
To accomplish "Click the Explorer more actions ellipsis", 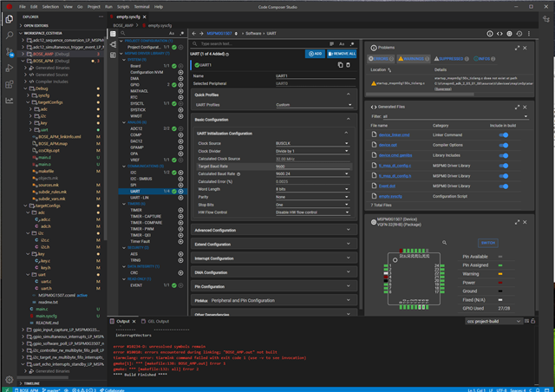I will (x=101, y=16).
